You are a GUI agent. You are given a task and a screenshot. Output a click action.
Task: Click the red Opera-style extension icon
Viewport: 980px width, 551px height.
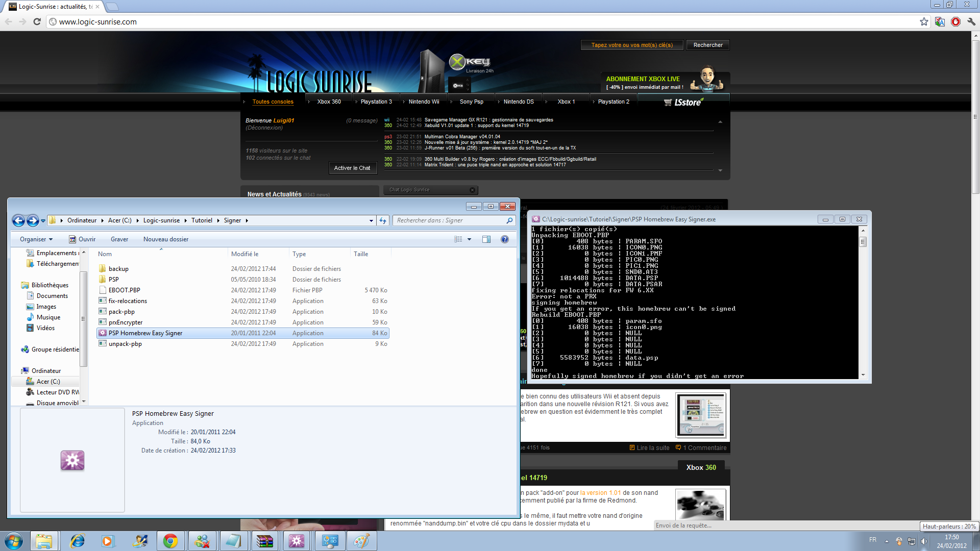pos(955,21)
